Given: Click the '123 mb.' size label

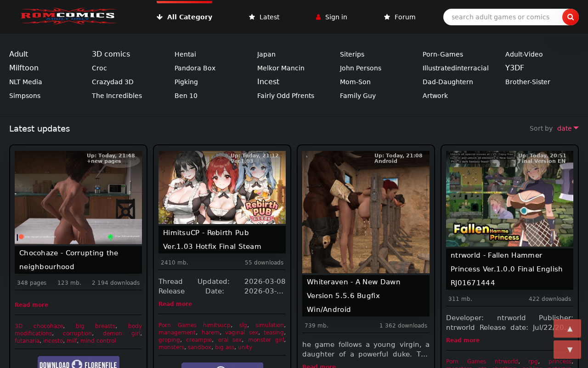Looking at the screenshot, I should pos(69,283).
